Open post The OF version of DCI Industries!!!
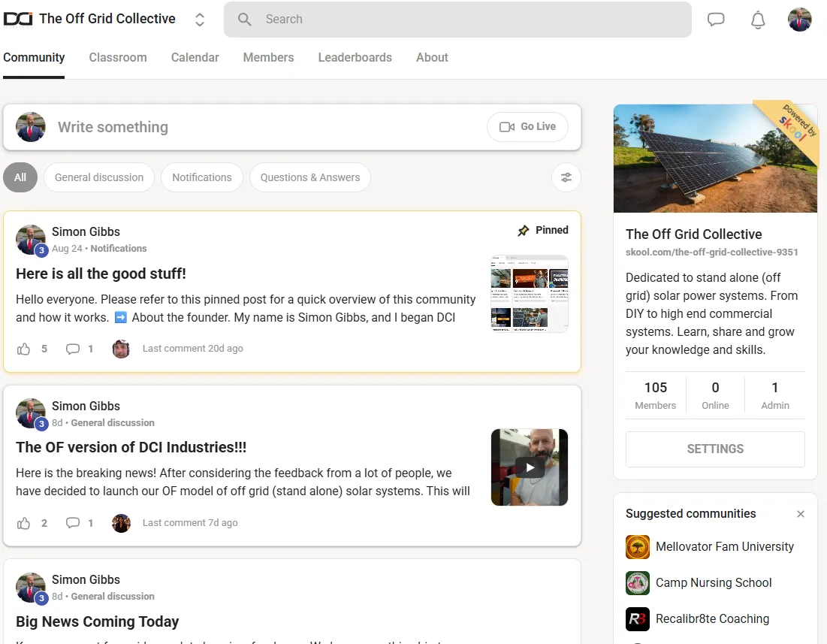 (131, 447)
